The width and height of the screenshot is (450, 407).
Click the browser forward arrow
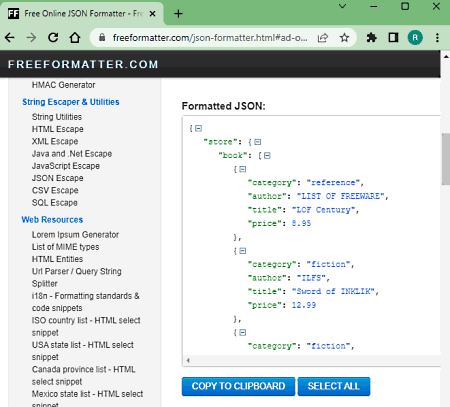[31, 38]
